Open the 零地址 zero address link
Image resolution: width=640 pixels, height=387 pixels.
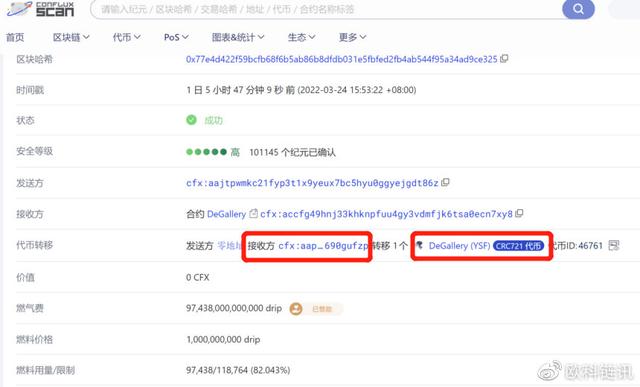coord(229,246)
